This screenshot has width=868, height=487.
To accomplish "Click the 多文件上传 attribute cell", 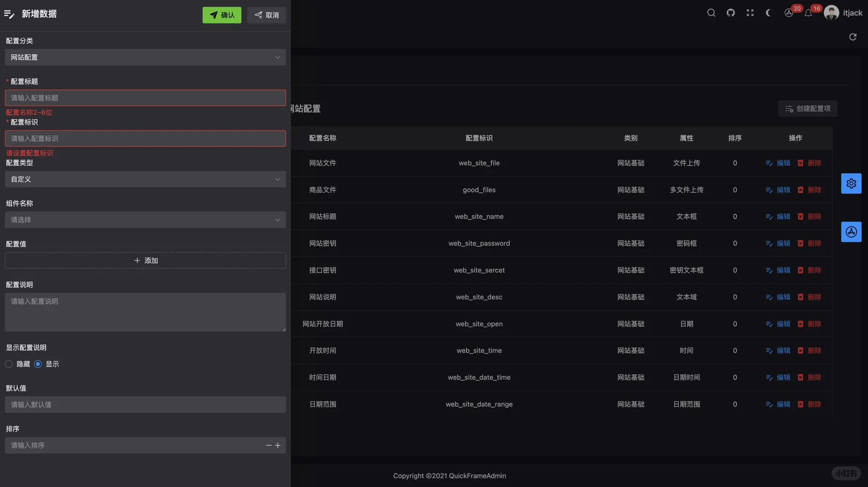I will pos(686,190).
